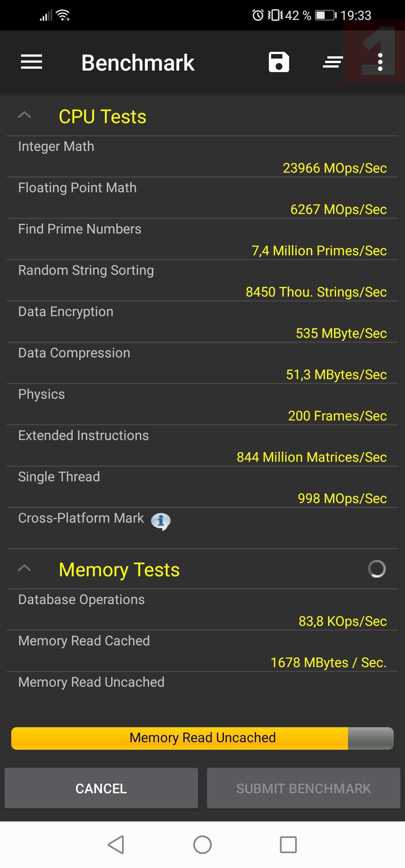The width and height of the screenshot is (405, 868).
Task: Collapse the CPU Tests section chevron
Action: pyautogui.click(x=24, y=116)
